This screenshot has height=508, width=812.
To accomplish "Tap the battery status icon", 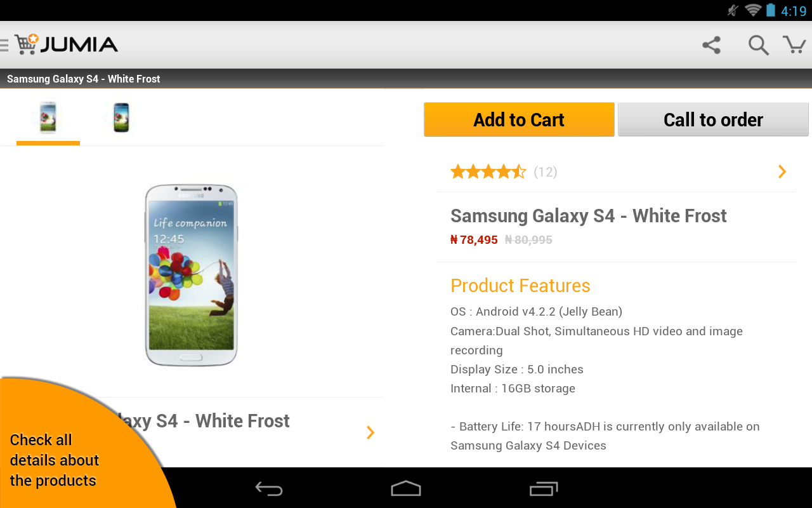I will (771, 10).
